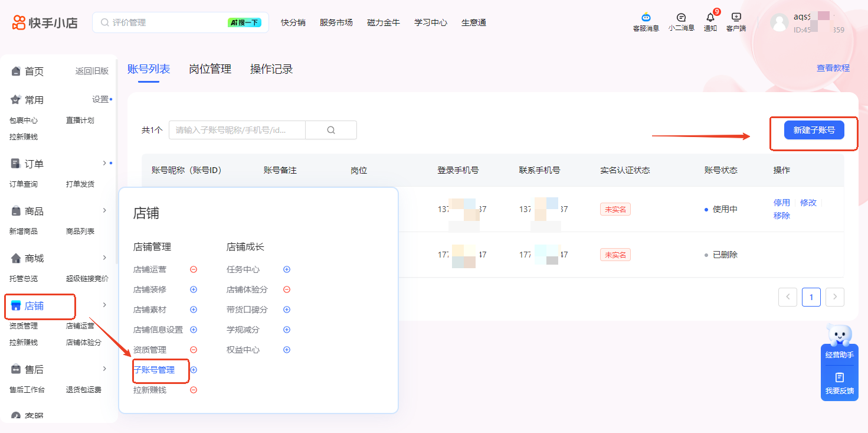Click the 我要反馈 feedback icon
Image resolution: width=868 pixels, height=433 pixels.
click(840, 377)
